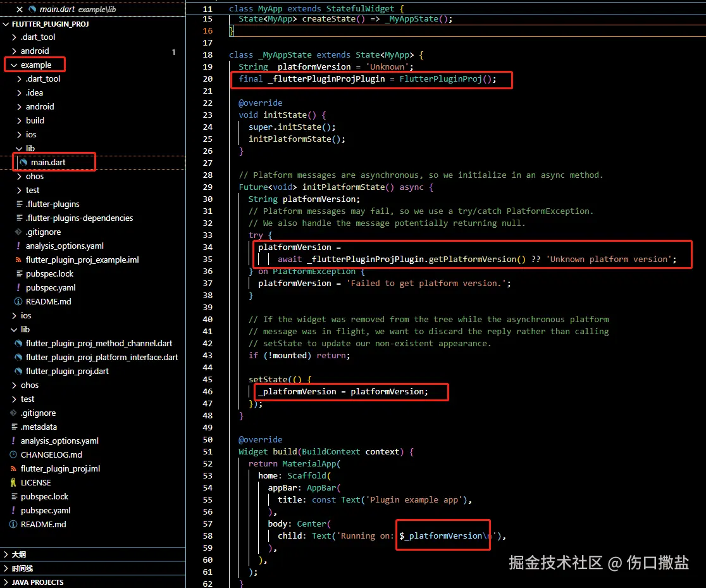Expand the top-level android folder
The height and width of the screenshot is (588, 706).
tap(14, 51)
